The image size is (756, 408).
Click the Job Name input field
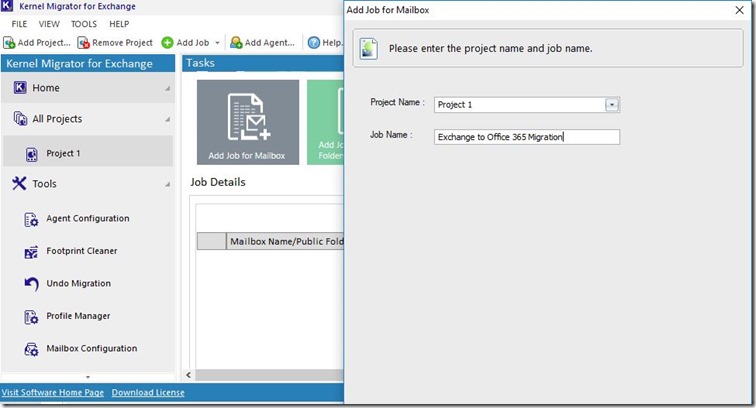pos(526,137)
